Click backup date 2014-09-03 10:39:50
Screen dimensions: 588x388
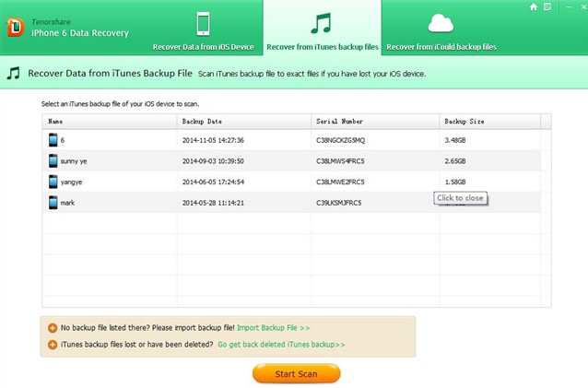pos(213,161)
